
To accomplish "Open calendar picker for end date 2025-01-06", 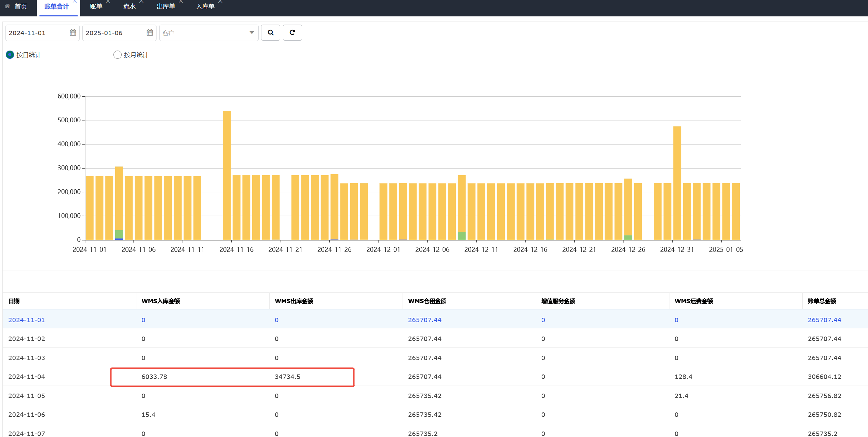I will click(x=150, y=33).
